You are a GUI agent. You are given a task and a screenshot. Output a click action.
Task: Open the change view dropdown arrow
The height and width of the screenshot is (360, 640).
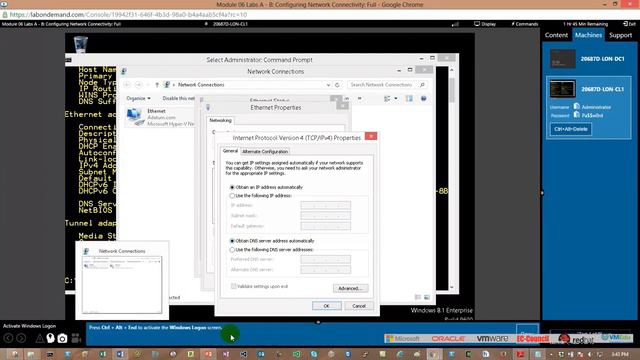tap(396, 98)
